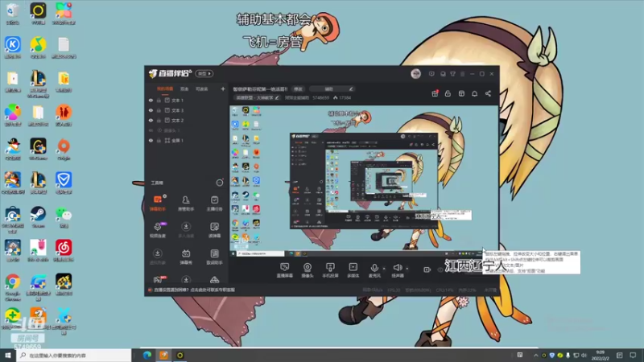Open the 视频连麦 tool

point(158,230)
